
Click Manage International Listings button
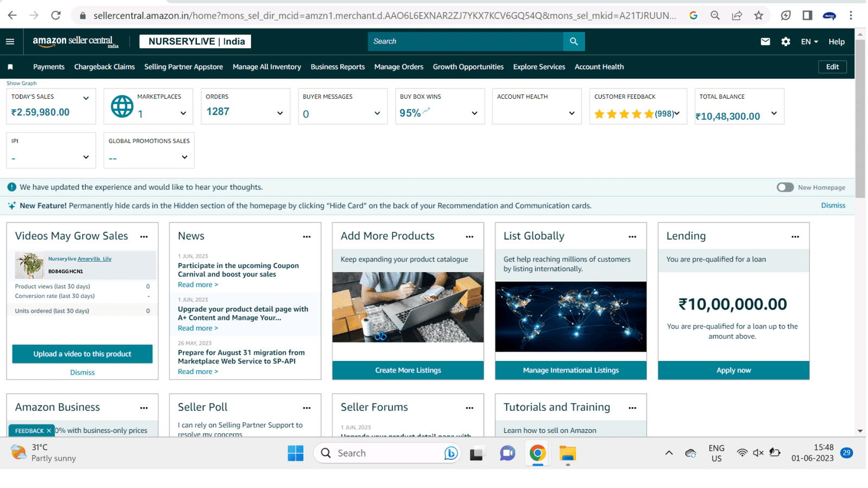(571, 370)
